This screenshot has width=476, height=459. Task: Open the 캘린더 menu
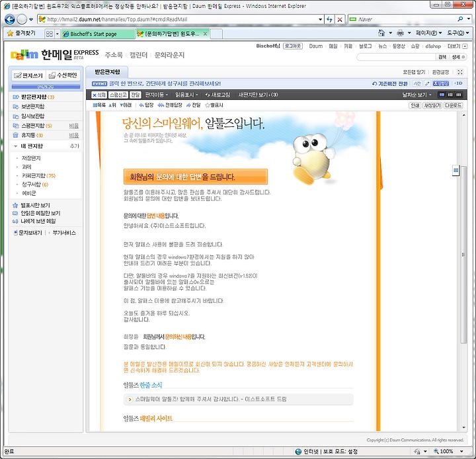[138, 55]
